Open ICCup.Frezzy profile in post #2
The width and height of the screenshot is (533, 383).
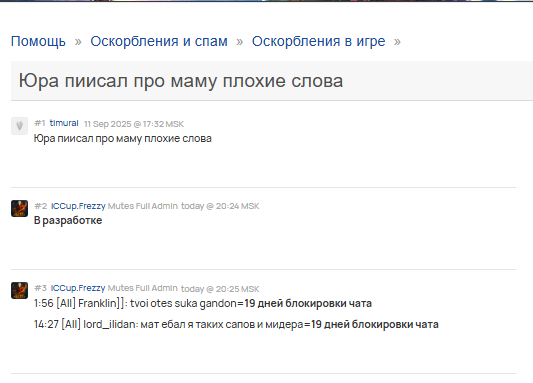coord(78,206)
